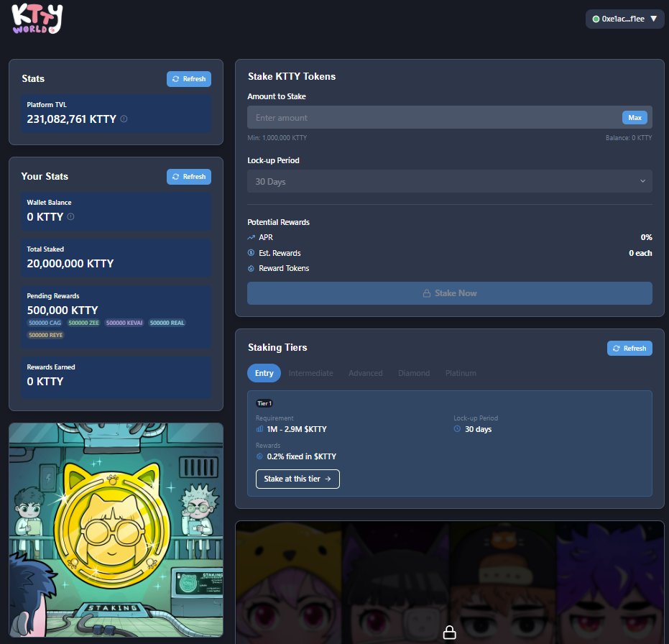Screen dimensions: 669x644
Task: Click the 500000 REYE reward tag
Action: [x=46, y=335]
